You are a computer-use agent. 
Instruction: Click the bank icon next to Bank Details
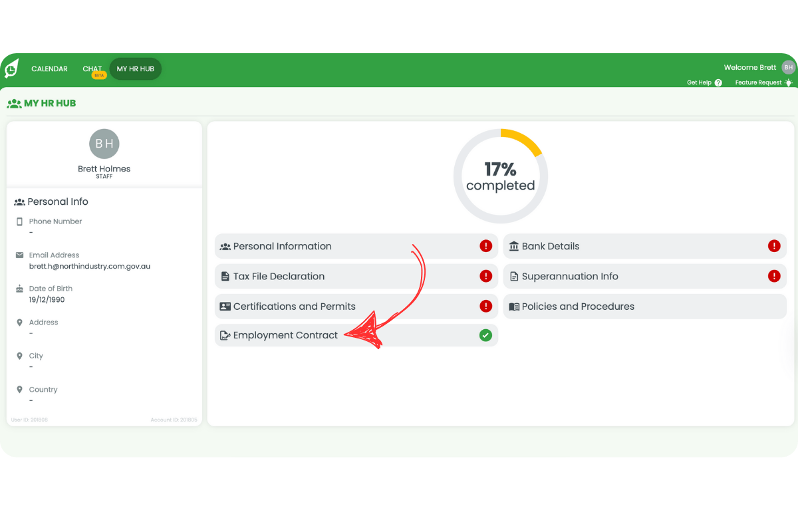(x=514, y=246)
